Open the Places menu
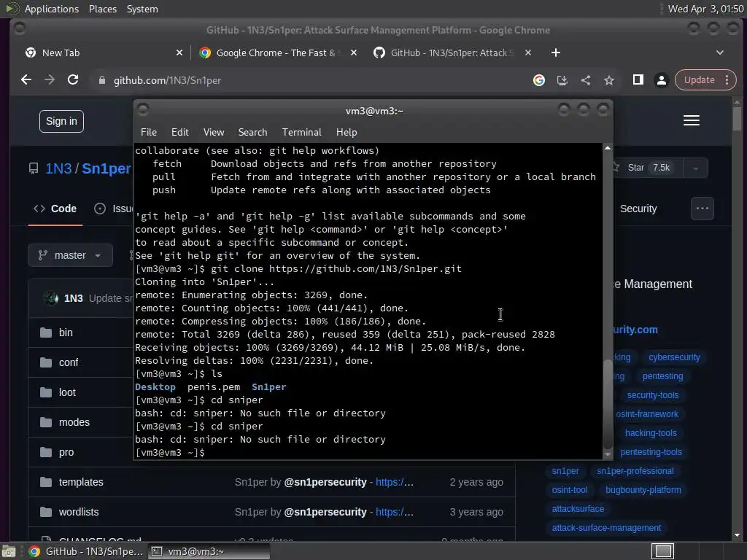 click(x=102, y=9)
